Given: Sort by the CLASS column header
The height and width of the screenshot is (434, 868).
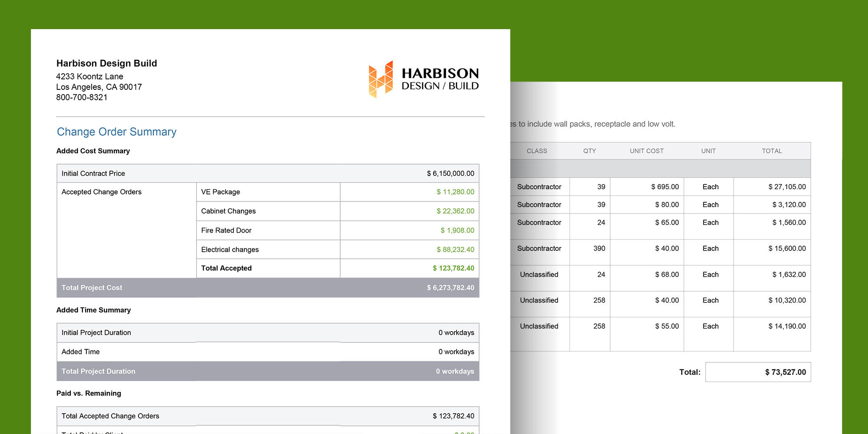Looking at the screenshot, I should [x=536, y=151].
